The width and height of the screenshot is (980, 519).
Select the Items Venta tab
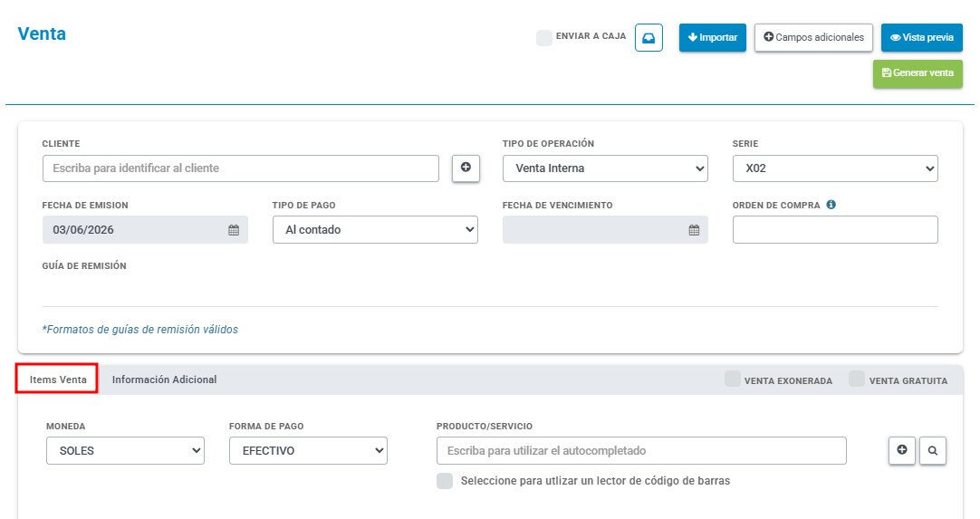click(57, 380)
